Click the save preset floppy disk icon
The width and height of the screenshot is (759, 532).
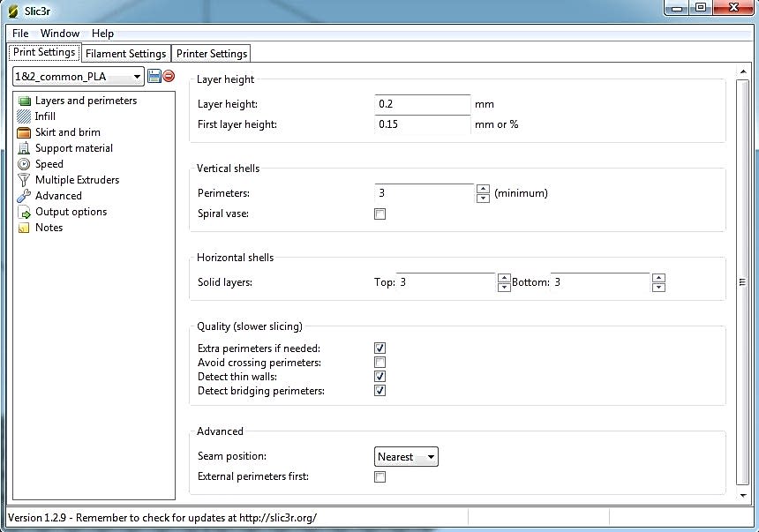[x=154, y=77]
